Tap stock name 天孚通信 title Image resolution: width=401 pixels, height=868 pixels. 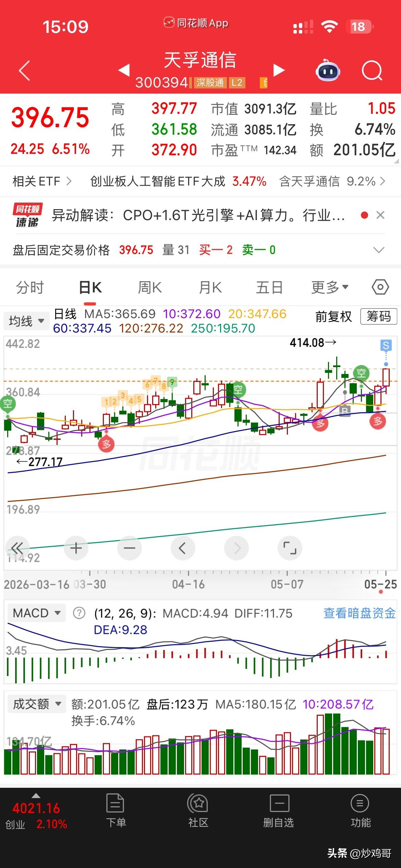click(x=200, y=60)
